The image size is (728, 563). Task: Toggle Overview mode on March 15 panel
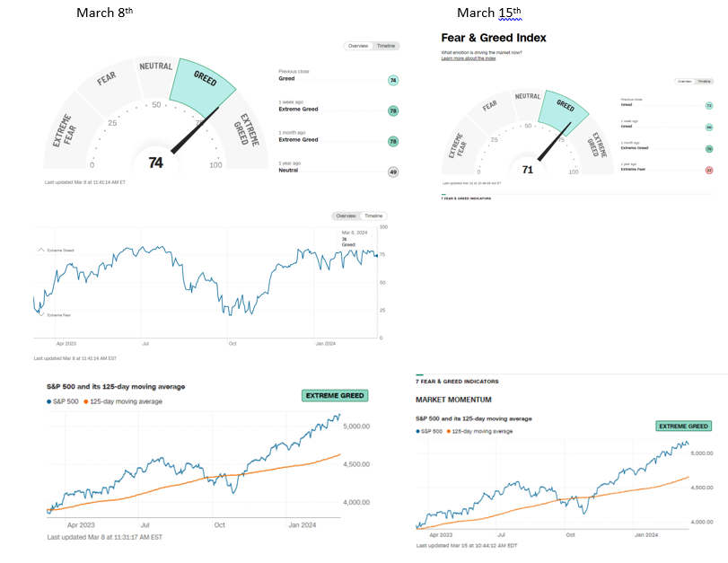[x=684, y=81]
